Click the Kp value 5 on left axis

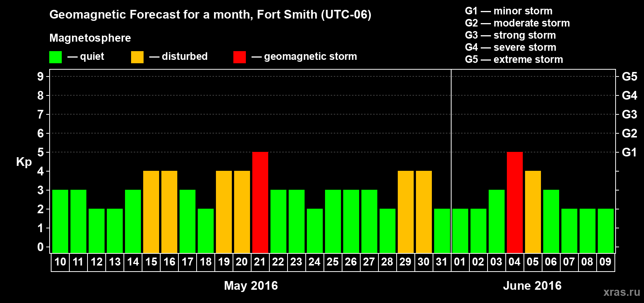41,152
